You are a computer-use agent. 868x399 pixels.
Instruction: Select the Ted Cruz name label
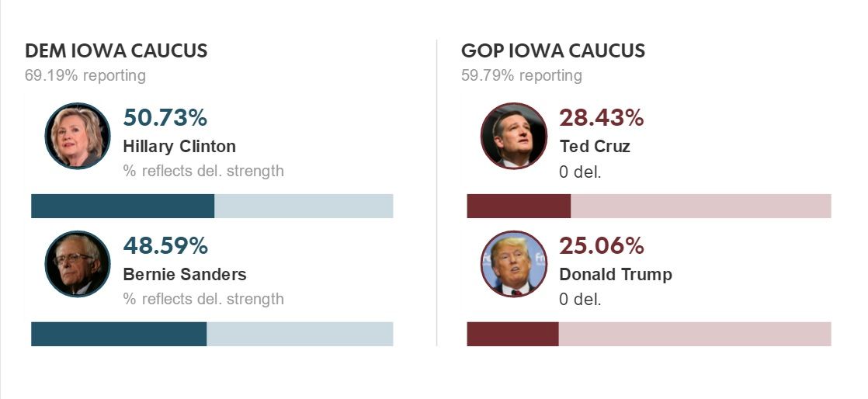(595, 147)
